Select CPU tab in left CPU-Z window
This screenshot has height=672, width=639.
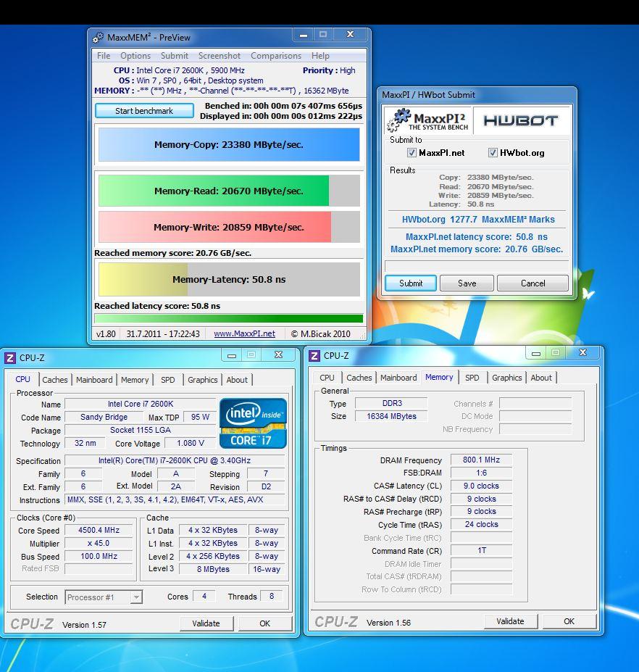(22, 379)
